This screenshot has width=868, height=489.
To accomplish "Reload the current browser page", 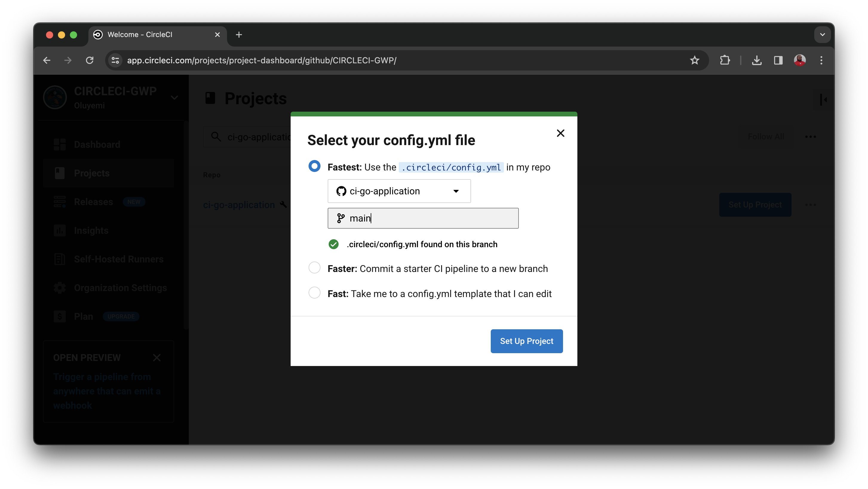I will coord(90,60).
